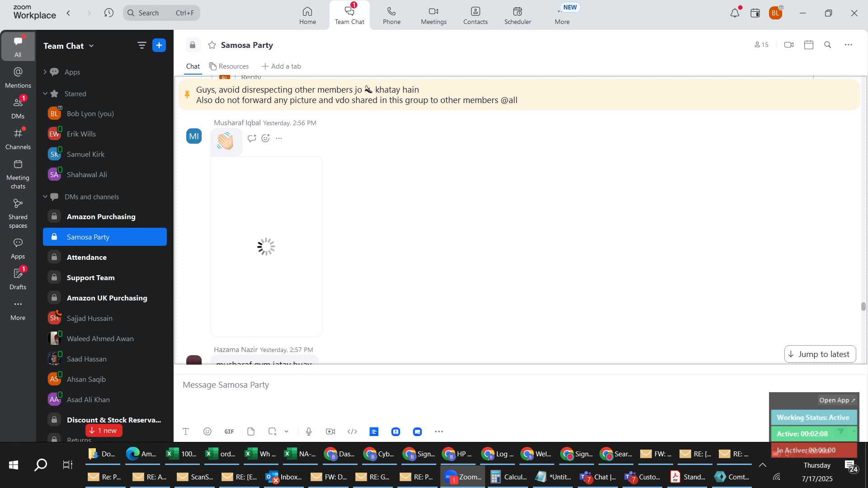Open chat with Sajjad Hussain
The image size is (868, 488).
(105, 318)
